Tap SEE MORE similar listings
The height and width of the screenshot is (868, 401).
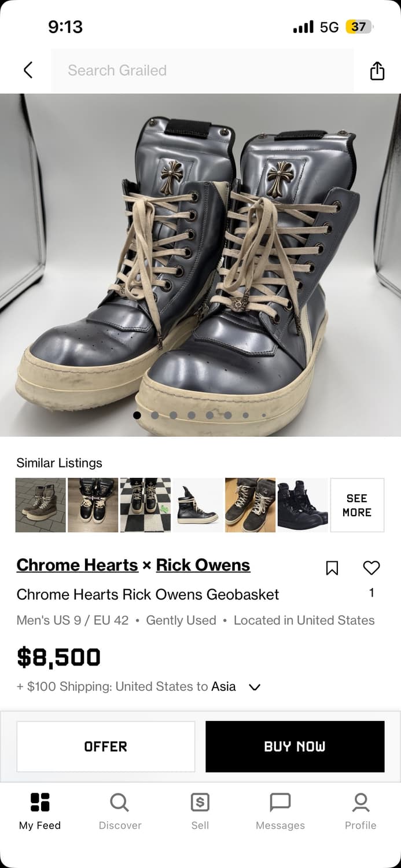(x=357, y=505)
